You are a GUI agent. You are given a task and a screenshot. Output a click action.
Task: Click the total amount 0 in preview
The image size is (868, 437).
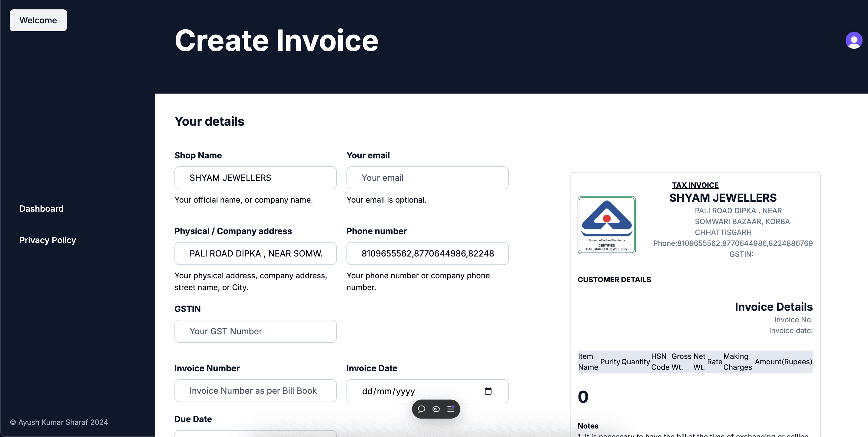point(583,396)
